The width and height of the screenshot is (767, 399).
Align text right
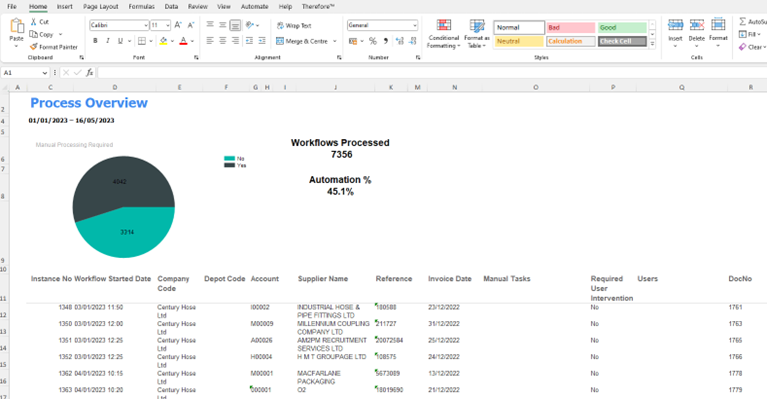point(235,41)
